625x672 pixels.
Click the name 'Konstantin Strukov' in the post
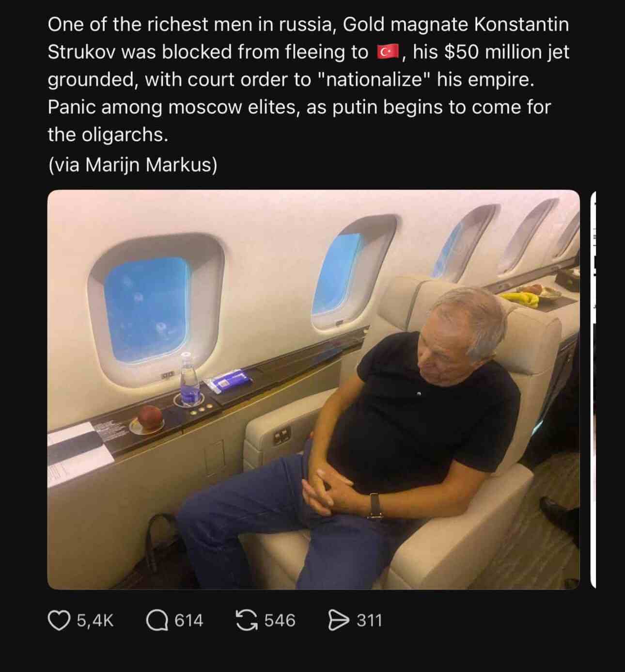click(308, 38)
